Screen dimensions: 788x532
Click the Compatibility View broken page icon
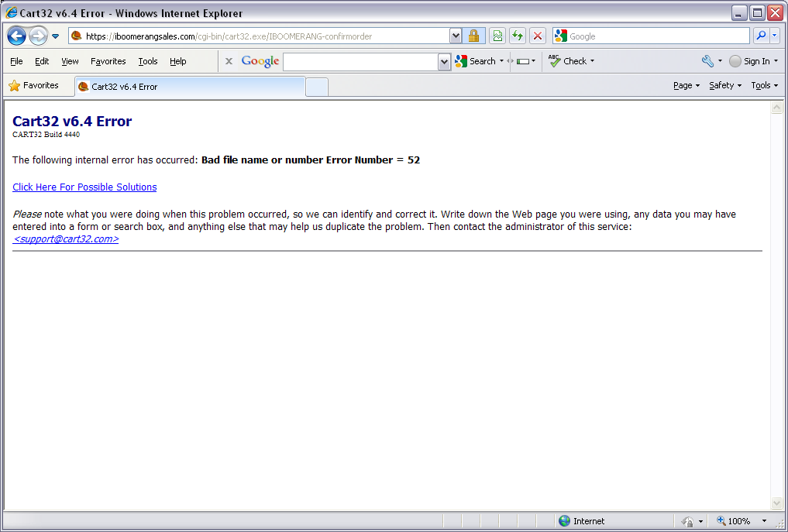point(497,36)
